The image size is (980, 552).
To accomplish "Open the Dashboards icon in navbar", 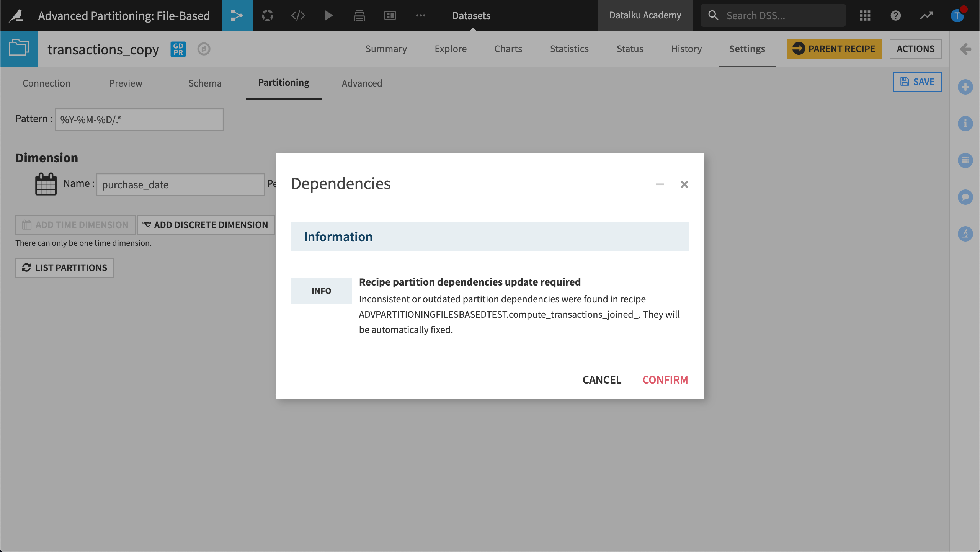I will [x=390, y=15].
